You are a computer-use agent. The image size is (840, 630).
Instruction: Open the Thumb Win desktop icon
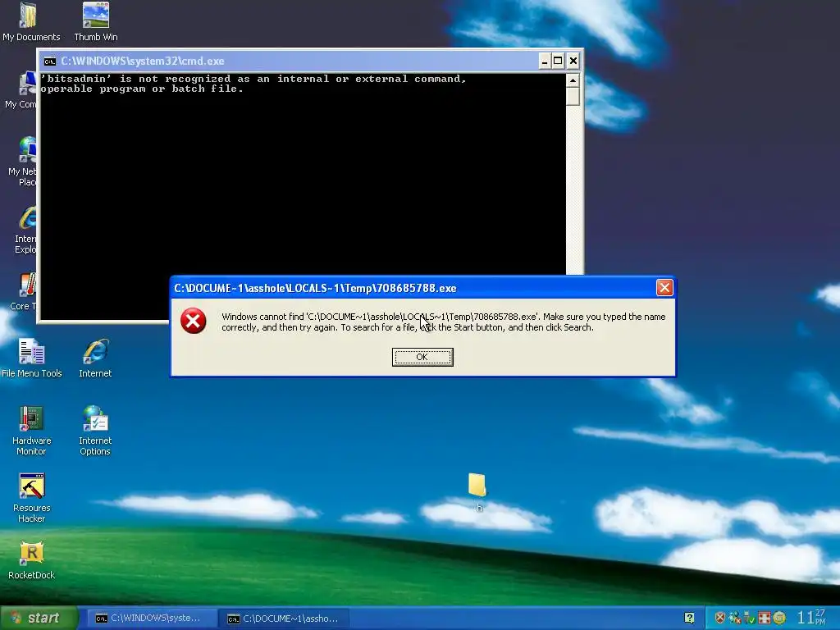point(96,21)
